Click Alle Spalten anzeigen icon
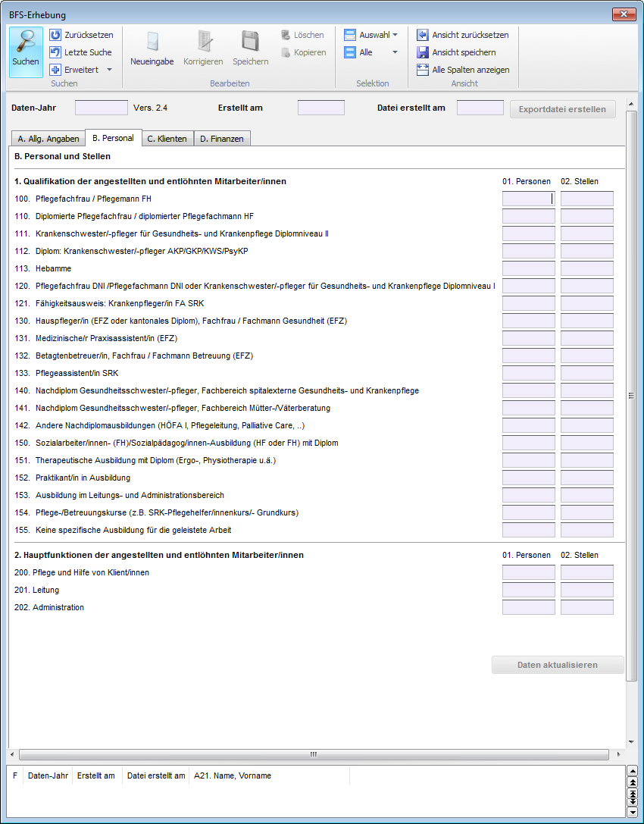Image resolution: width=644 pixels, height=824 pixels. pos(422,70)
